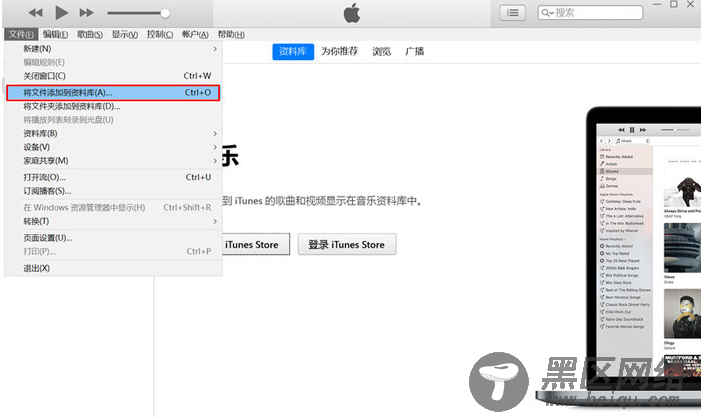Click the iTunes Store button

click(x=256, y=244)
